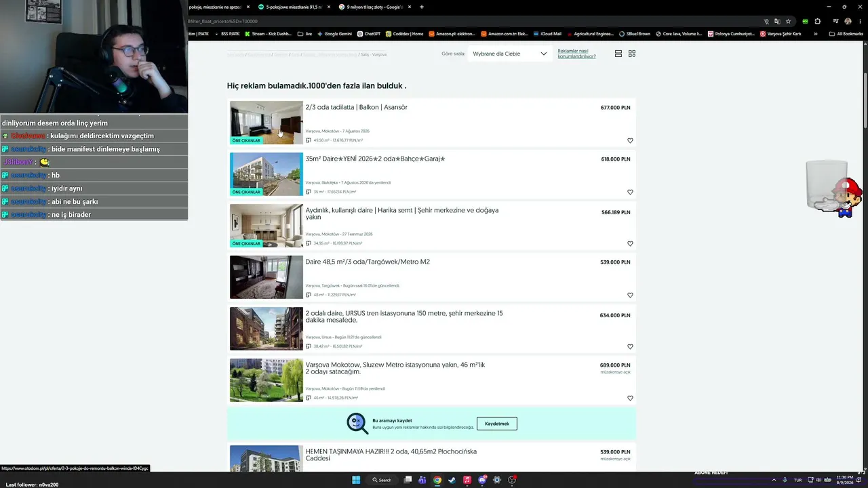The width and height of the screenshot is (868, 488).
Task: Close the '9 milyon tl kaç zloty' tab
Action: pyautogui.click(x=410, y=7)
